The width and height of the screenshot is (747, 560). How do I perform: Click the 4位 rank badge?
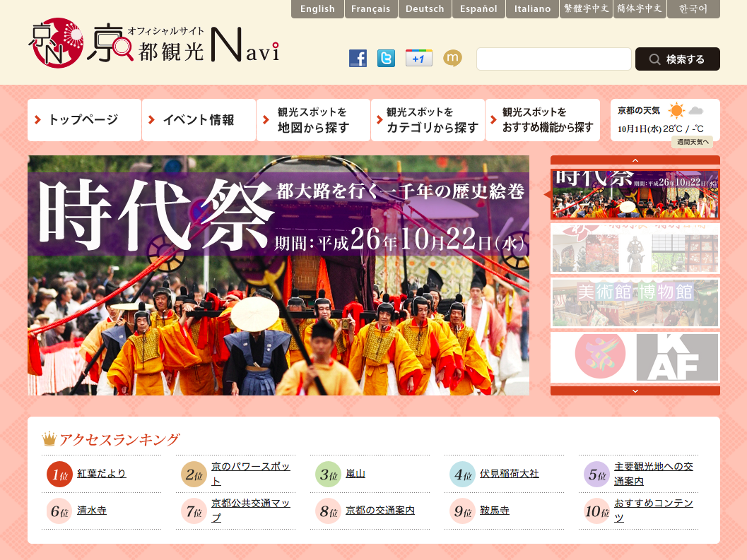[x=463, y=475]
